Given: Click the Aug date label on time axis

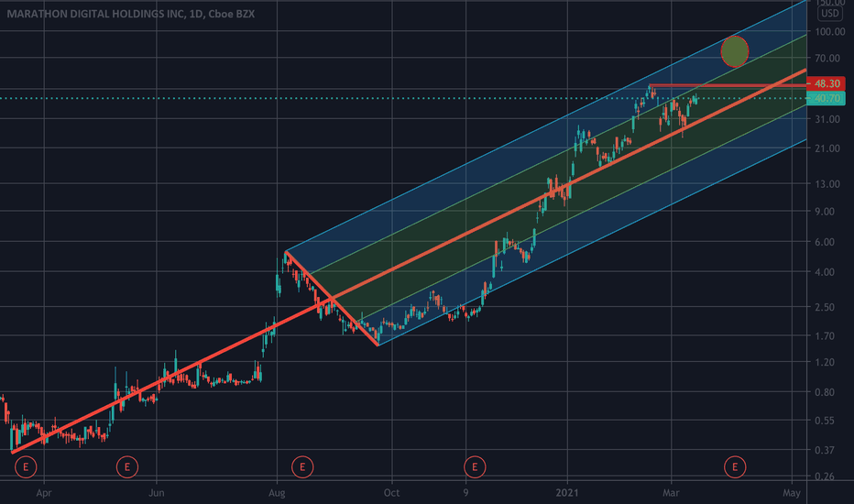Looking at the screenshot, I should tap(277, 493).
